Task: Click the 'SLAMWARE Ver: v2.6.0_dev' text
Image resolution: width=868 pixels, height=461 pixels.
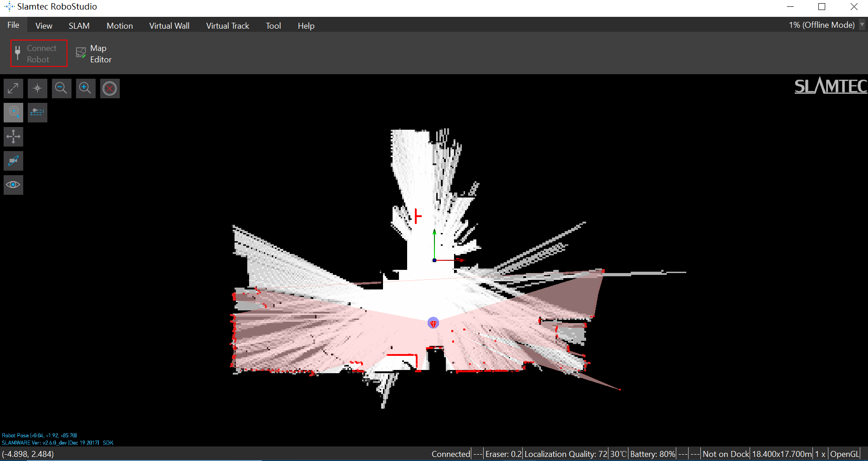Action: tap(50, 443)
